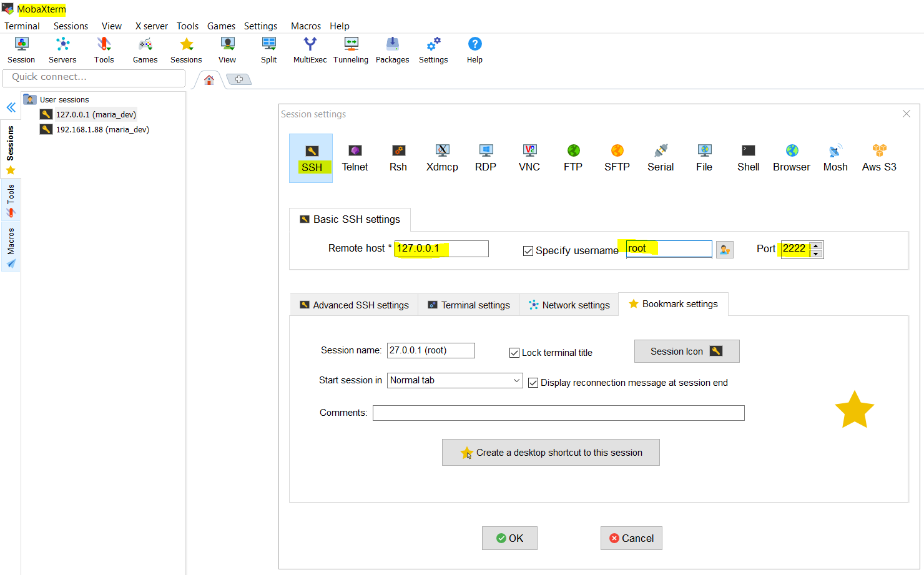Viewport: 924px width, 575px height.
Task: Increase the Port value with up arrow
Action: click(x=816, y=245)
